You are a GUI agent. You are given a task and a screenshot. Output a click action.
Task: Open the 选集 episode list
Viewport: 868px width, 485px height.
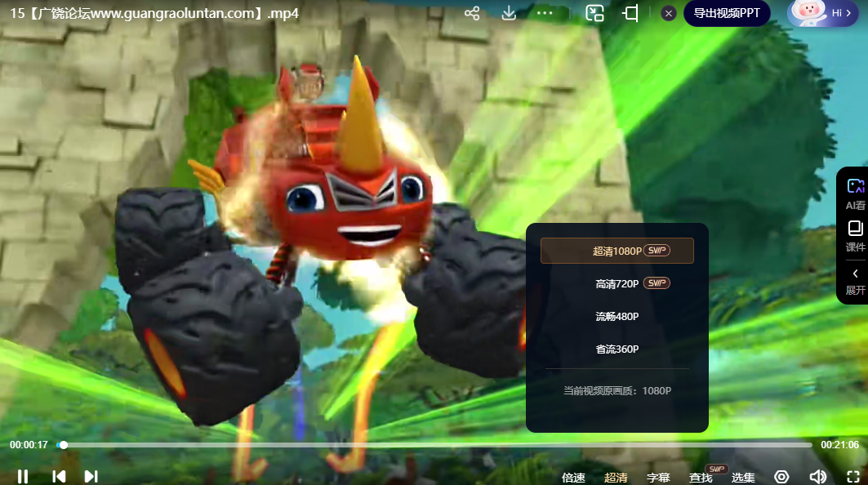[x=743, y=478]
